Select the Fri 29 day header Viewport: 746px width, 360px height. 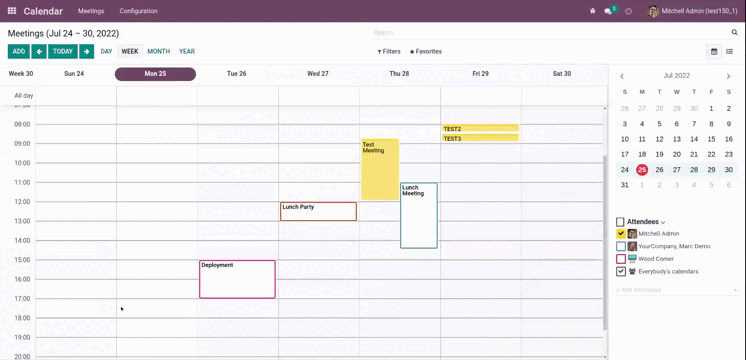point(481,74)
